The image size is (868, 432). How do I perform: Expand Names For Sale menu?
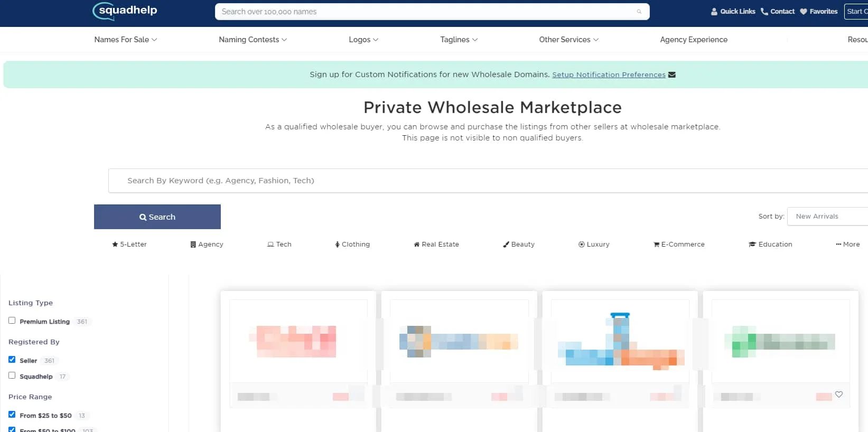click(126, 40)
